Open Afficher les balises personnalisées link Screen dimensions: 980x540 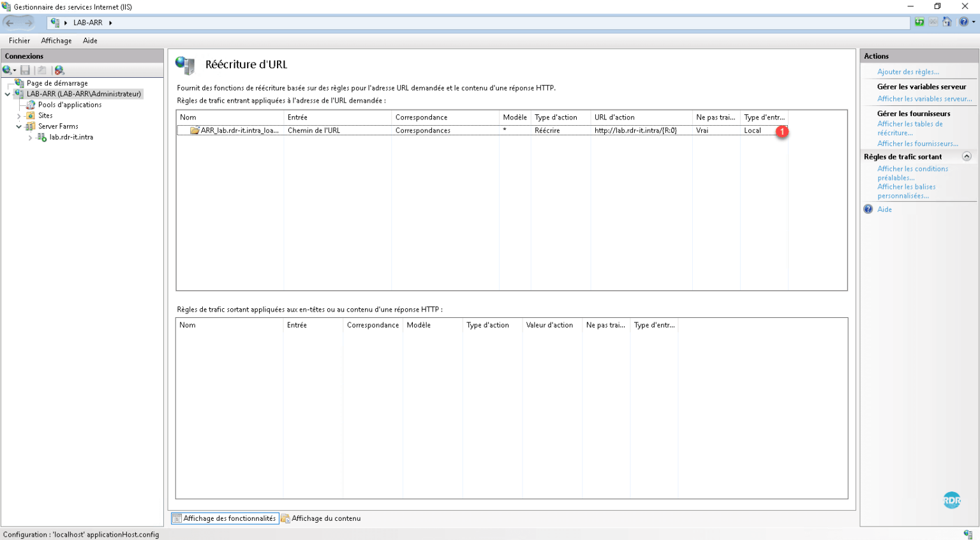[906, 191]
